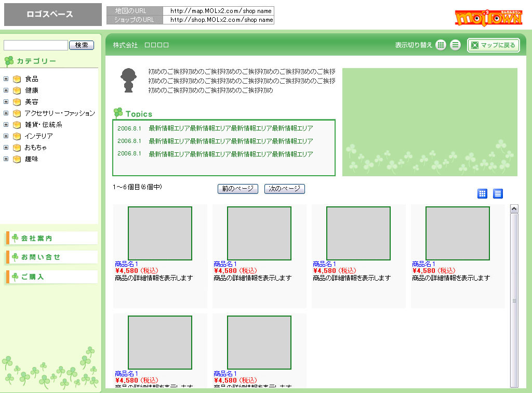
Task: Click the インテリア box icon
Action: coord(17,136)
